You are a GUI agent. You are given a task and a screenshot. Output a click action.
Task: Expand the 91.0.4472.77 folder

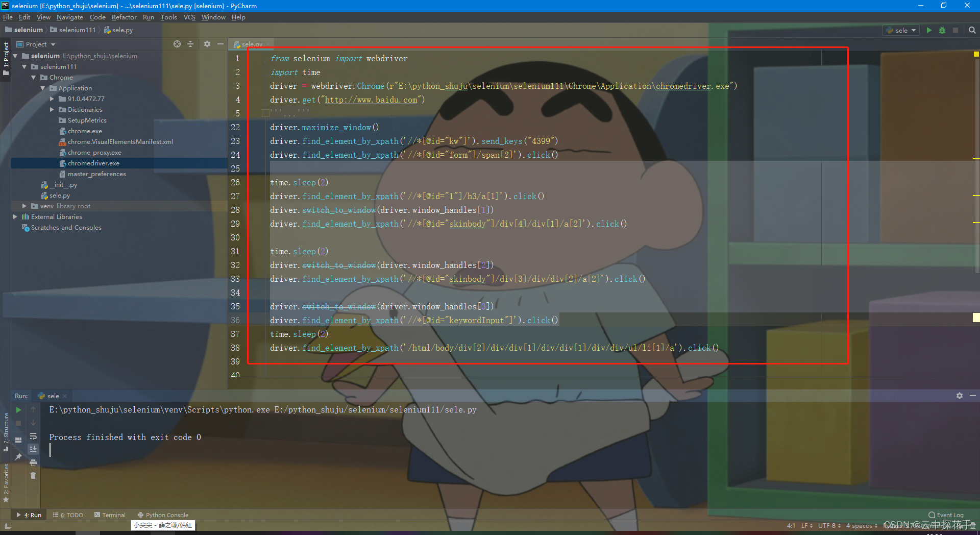point(52,99)
